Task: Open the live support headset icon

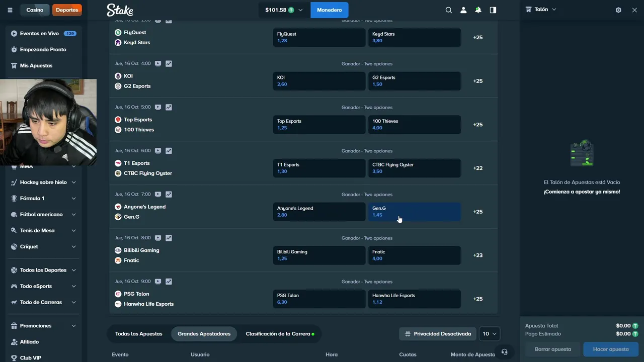Action: 504,352
